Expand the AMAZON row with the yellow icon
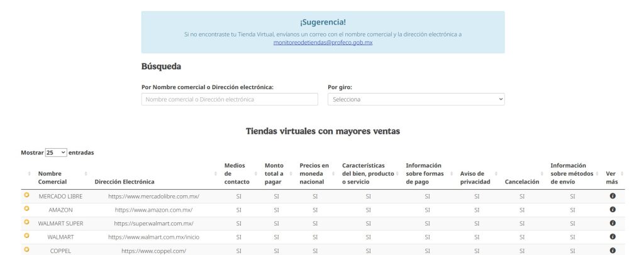 tap(26, 209)
